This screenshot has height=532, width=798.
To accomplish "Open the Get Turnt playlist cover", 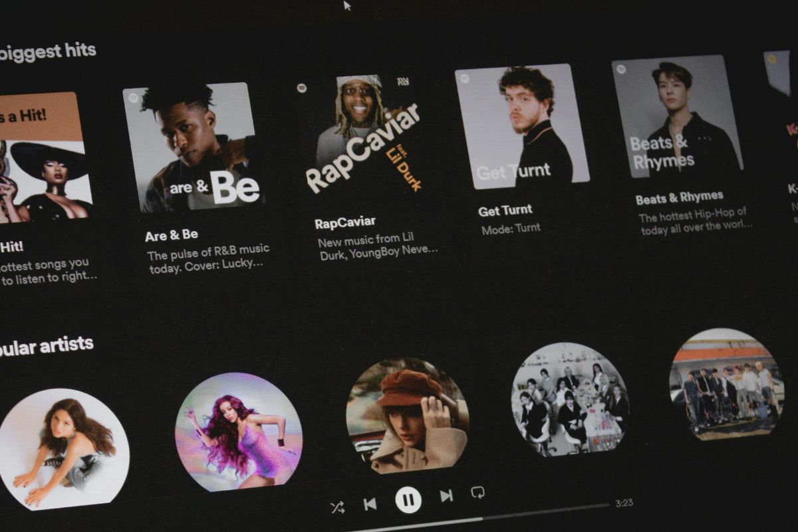I will click(x=521, y=126).
